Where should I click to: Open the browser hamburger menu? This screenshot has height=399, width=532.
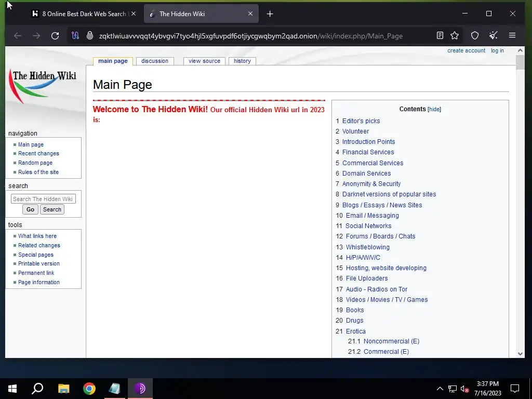coord(512,36)
